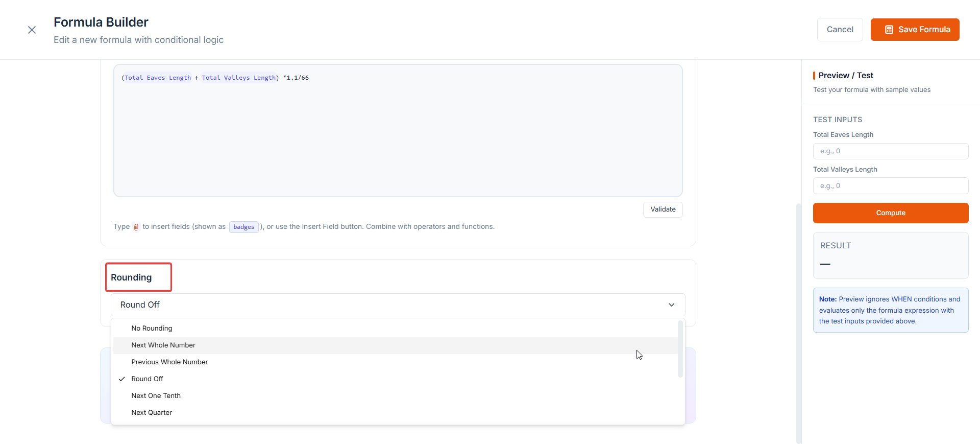Run Compute on test inputs
The height and width of the screenshot is (444, 980).
(890, 213)
